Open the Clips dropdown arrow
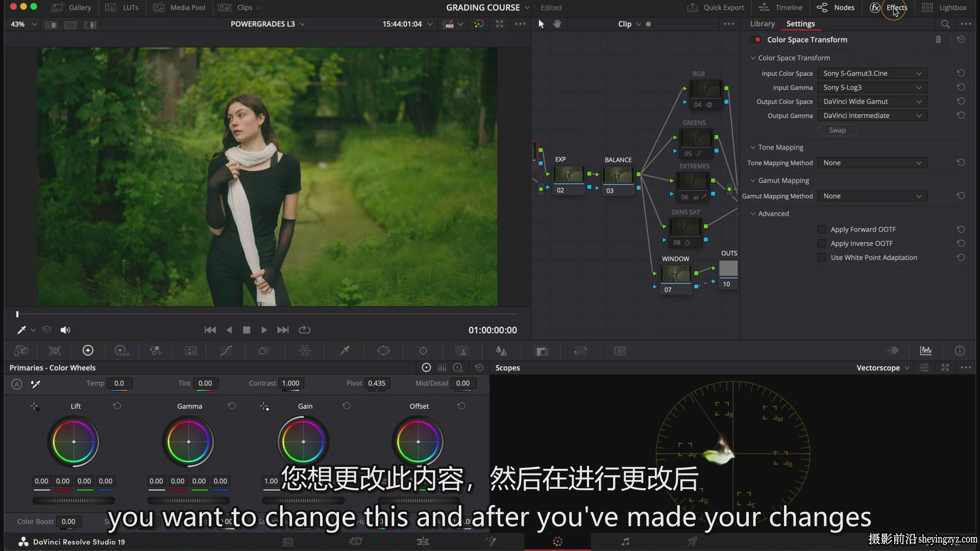The image size is (980, 551). click(258, 8)
